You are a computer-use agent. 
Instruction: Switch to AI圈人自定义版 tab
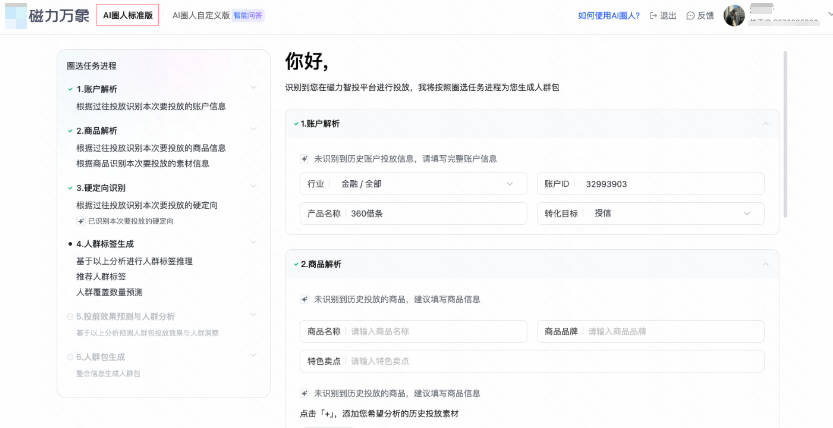point(201,15)
